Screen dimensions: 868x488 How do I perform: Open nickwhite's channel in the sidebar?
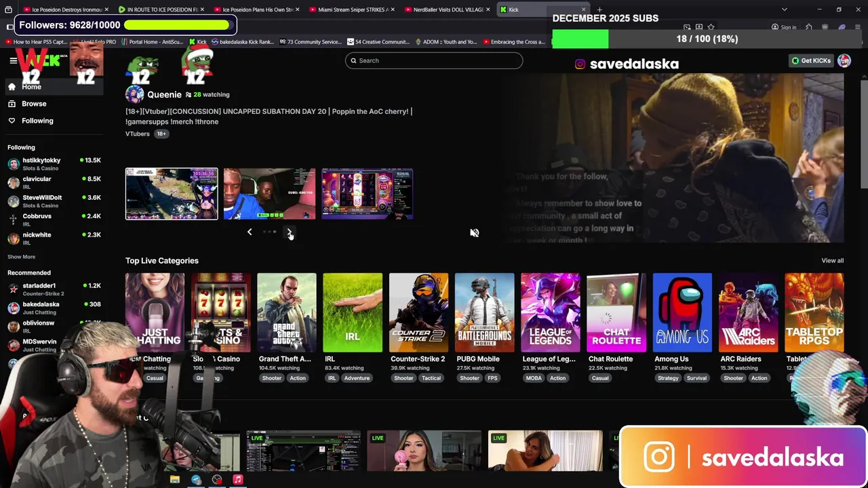(54, 238)
